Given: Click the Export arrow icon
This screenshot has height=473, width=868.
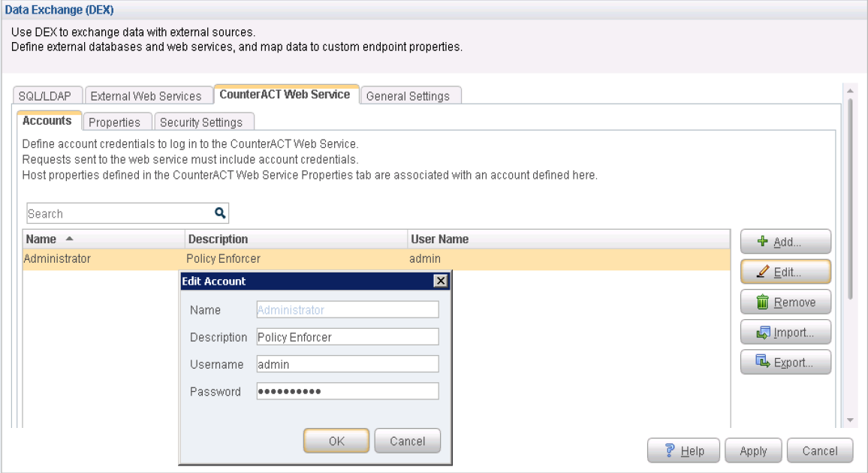Looking at the screenshot, I should 763,362.
